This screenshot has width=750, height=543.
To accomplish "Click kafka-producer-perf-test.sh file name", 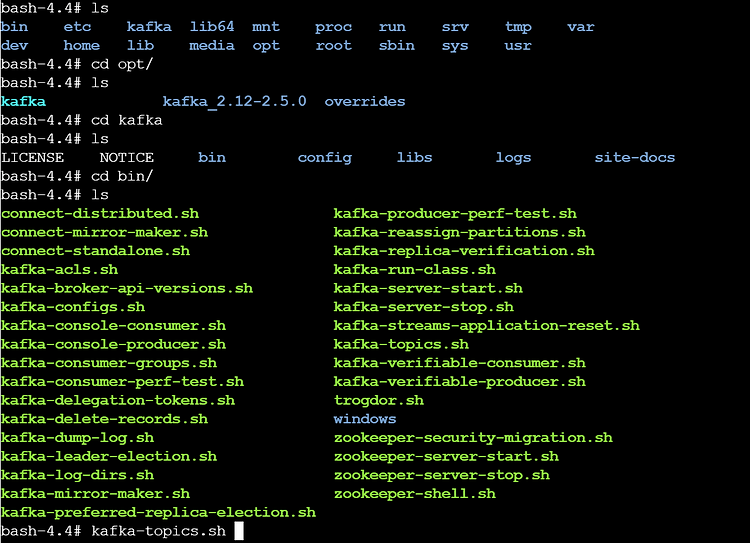I will point(455,213).
